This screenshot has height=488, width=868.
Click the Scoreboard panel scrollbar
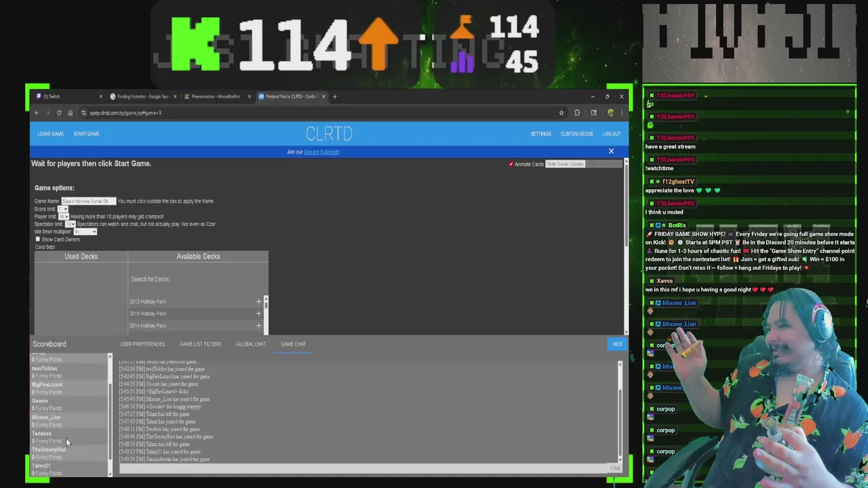(x=110, y=413)
